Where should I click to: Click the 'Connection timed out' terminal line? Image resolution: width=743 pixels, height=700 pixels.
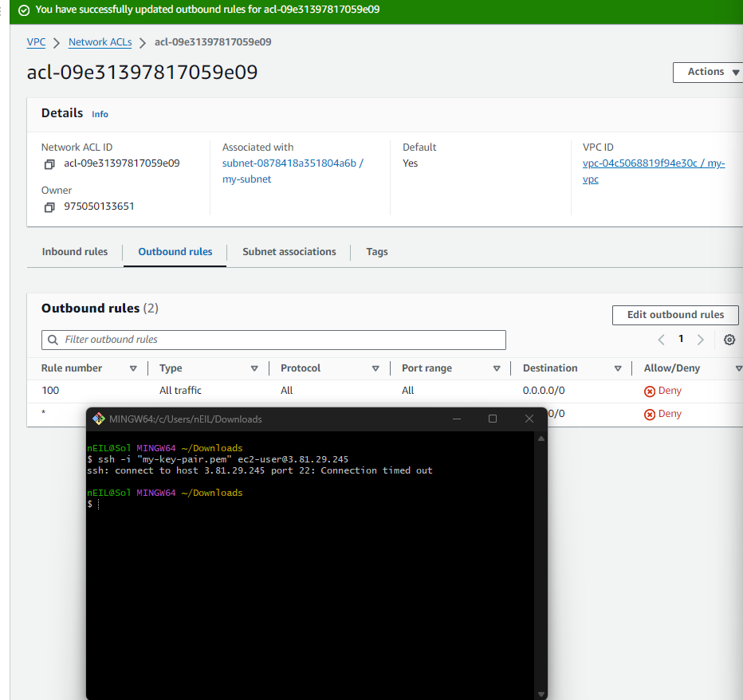click(x=260, y=470)
